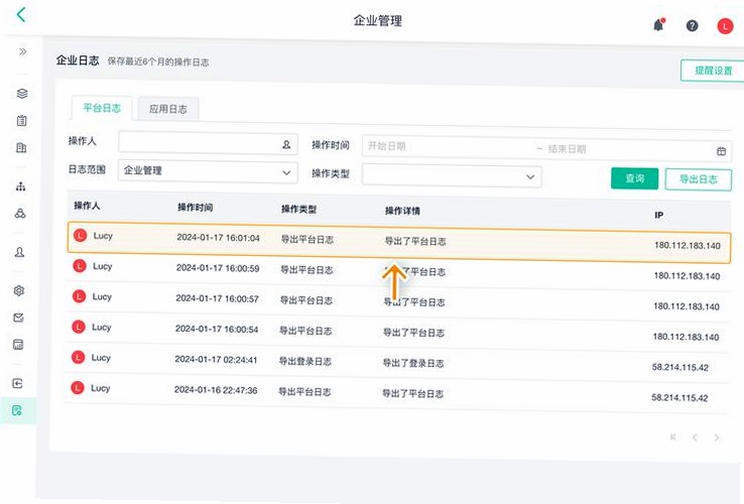
Task: Click the green 查询 button
Action: (x=634, y=178)
